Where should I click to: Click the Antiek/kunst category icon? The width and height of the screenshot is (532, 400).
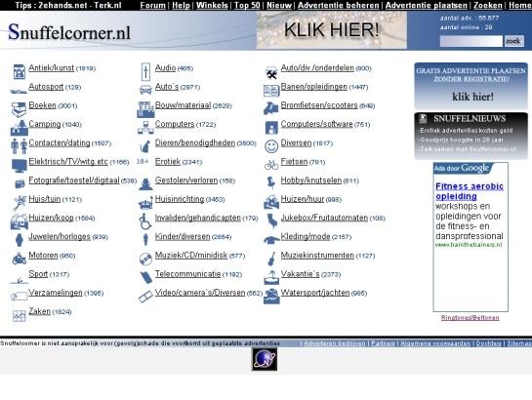20,71
